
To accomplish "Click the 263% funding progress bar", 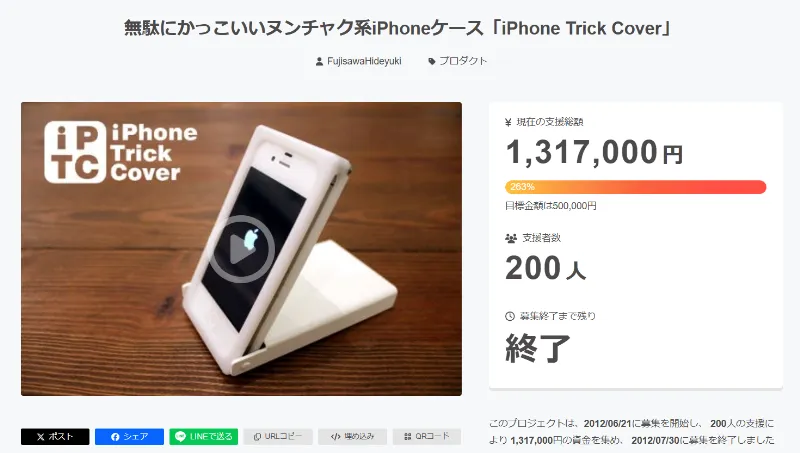I will tap(636, 187).
